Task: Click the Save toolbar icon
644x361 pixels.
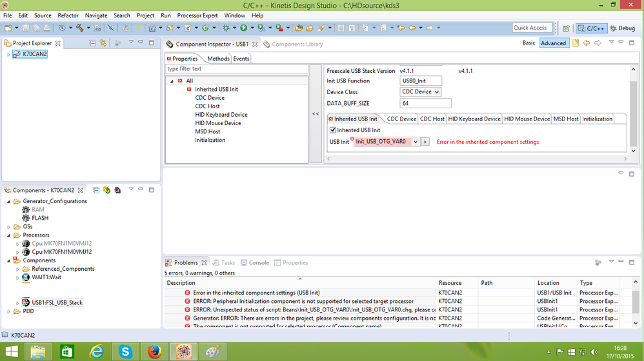Action: (25, 28)
